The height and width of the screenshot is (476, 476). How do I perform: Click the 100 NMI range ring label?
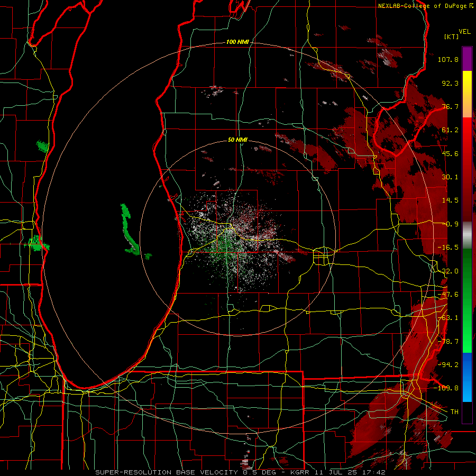tap(237, 42)
